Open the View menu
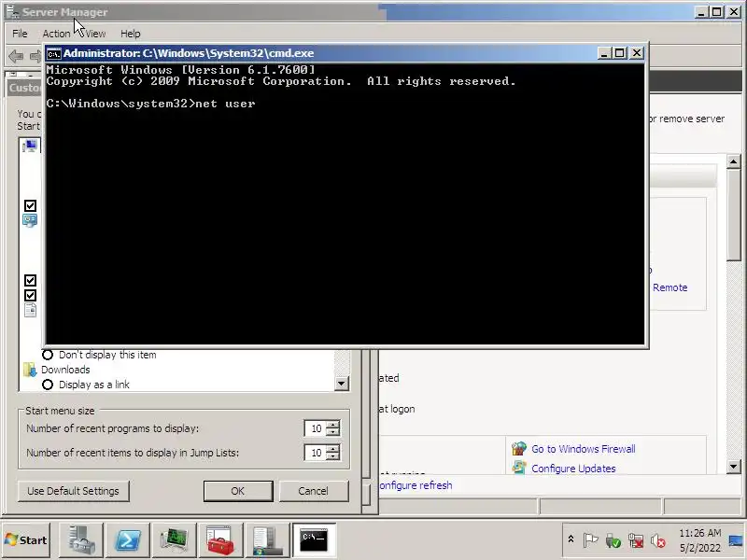This screenshot has height=560, width=747. (95, 34)
